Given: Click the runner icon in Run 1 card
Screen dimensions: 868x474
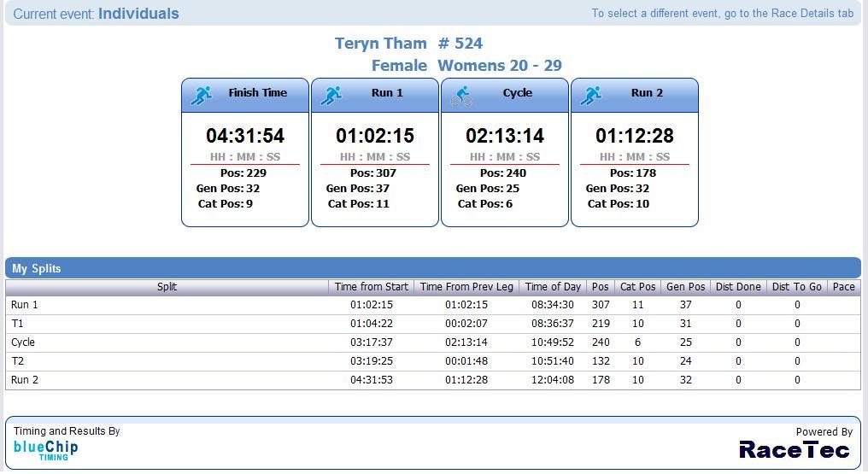Looking at the screenshot, I should tap(331, 95).
